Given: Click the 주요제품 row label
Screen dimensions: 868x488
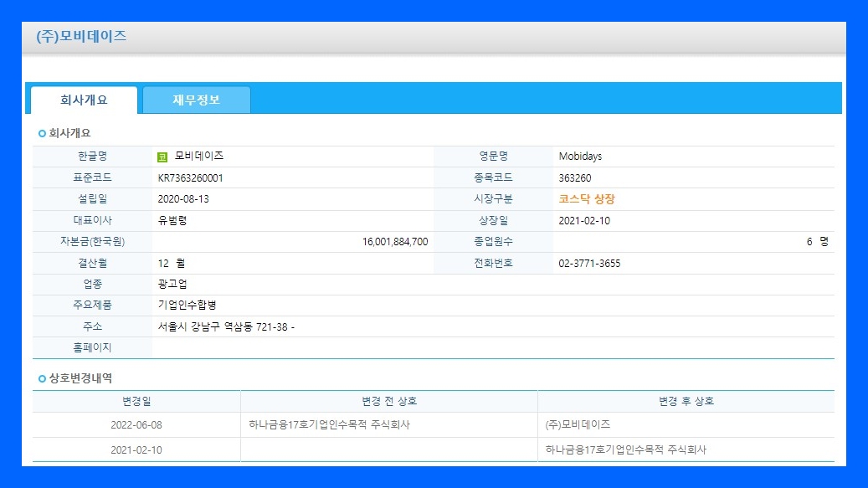Looking at the screenshot, I should coord(92,306).
